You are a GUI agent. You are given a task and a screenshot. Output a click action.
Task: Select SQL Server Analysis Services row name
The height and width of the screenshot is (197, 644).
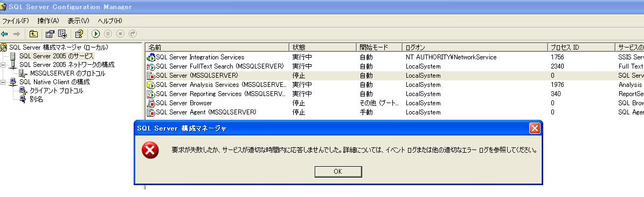[x=221, y=85]
